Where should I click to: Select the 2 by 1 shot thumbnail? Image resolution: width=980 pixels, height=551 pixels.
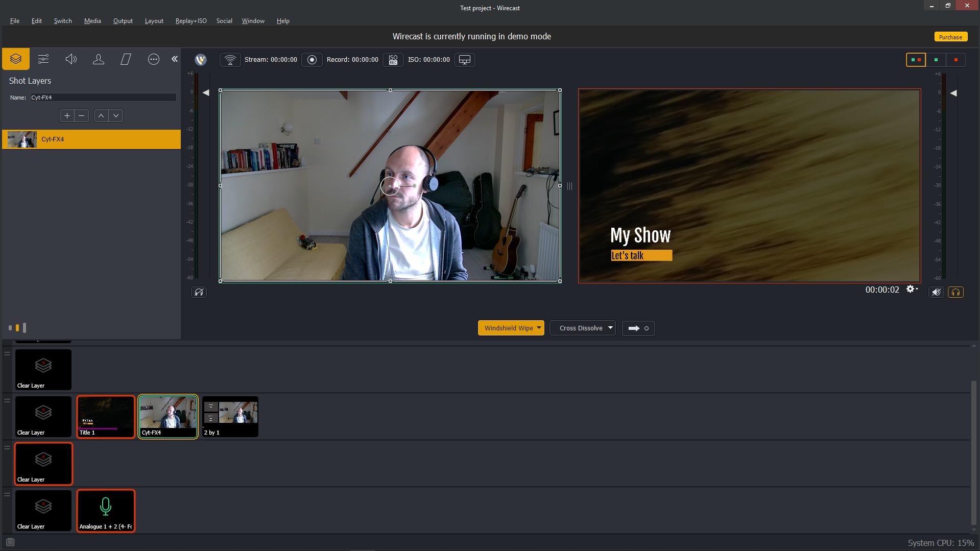point(230,417)
